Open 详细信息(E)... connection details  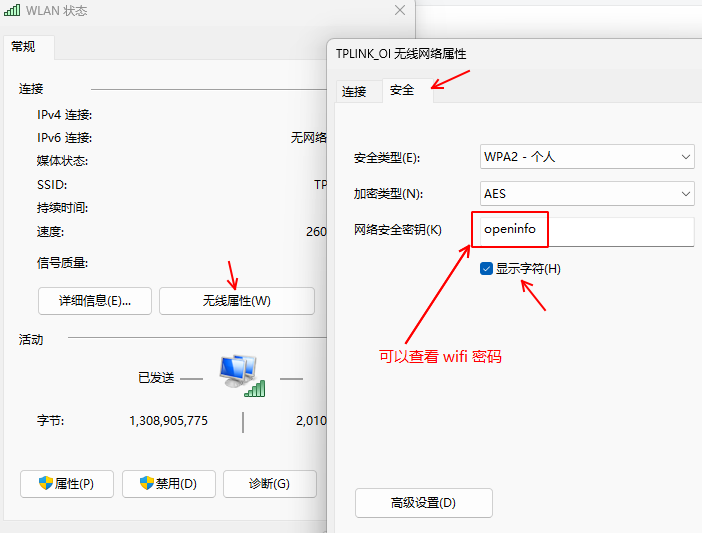95,300
